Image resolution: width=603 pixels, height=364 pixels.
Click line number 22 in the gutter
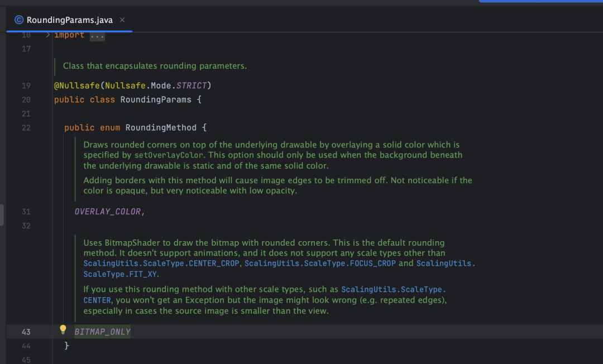click(x=26, y=128)
